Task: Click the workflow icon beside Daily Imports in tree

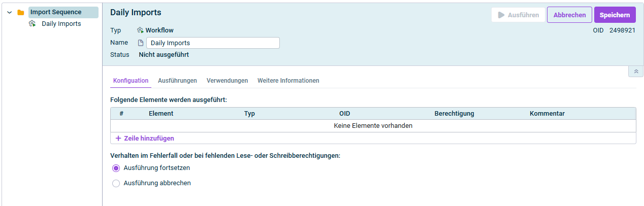Action: (x=33, y=24)
